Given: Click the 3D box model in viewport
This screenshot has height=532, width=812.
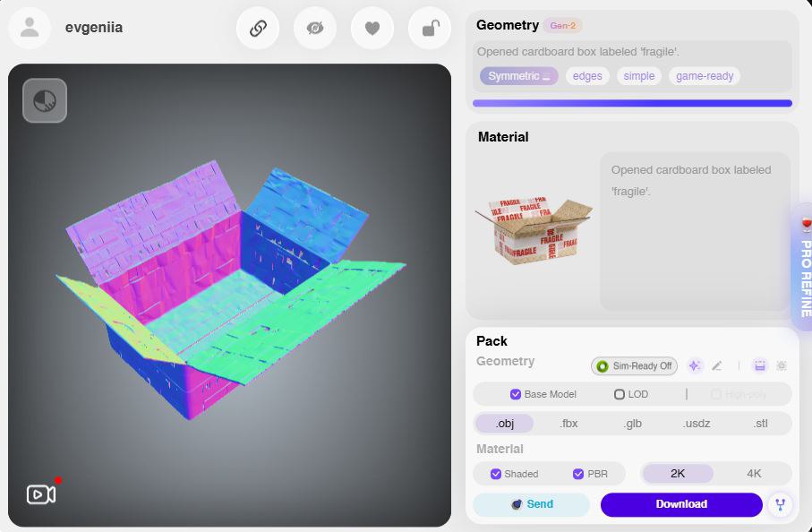Looking at the screenshot, I should pyautogui.click(x=230, y=290).
